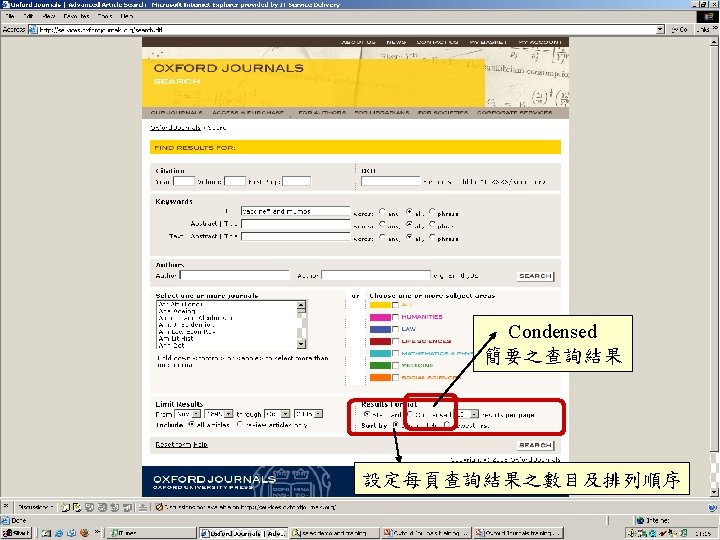Click the SEARCH button in the Authors section
The height and width of the screenshot is (540, 720).
[x=535, y=276]
